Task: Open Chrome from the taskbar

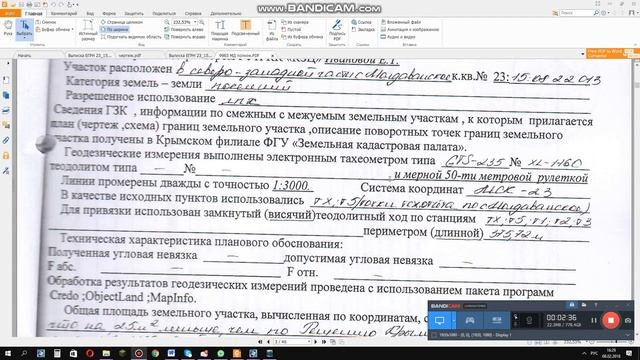Action: click(155, 353)
